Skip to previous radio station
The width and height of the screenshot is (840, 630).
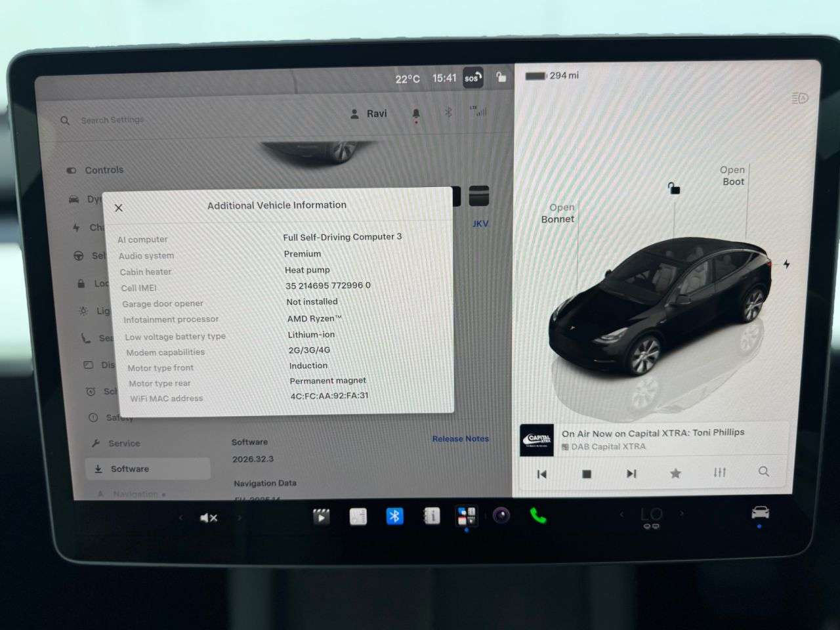click(x=541, y=474)
